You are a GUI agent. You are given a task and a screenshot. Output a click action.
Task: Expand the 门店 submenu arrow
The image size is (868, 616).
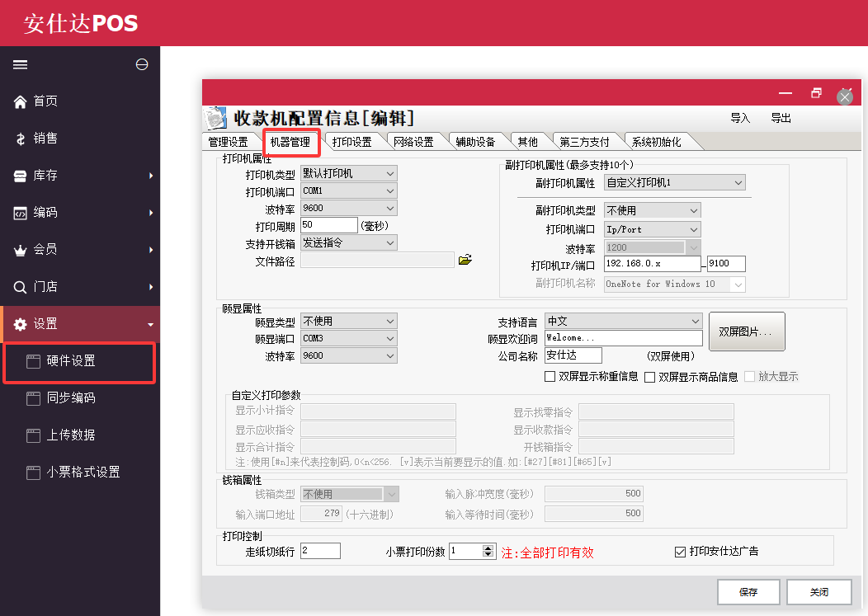(x=150, y=287)
